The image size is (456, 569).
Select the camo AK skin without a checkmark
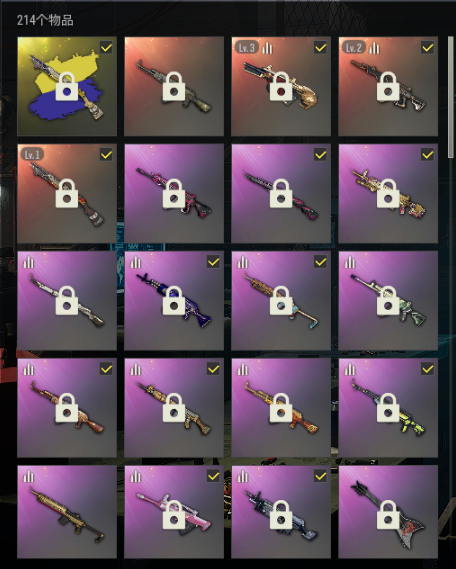point(174,86)
